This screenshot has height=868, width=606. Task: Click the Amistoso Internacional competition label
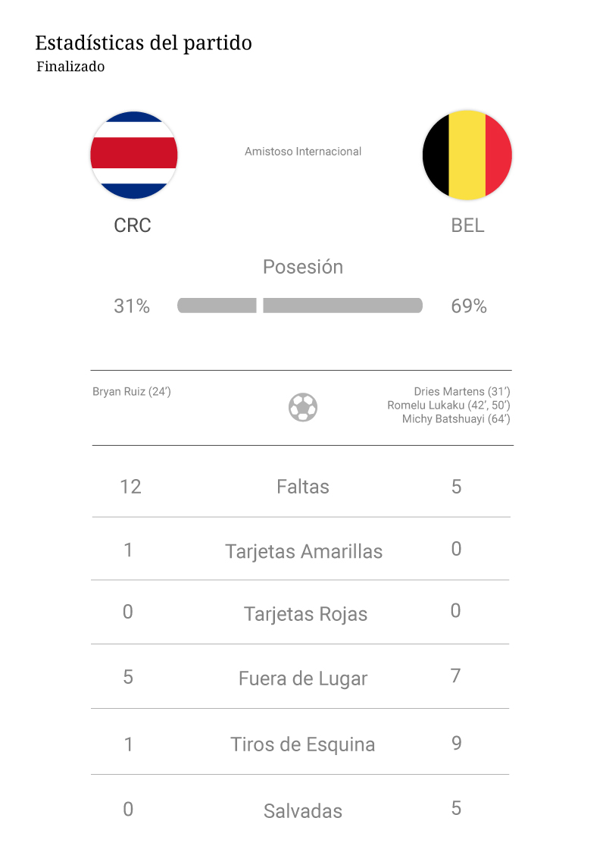(x=303, y=152)
